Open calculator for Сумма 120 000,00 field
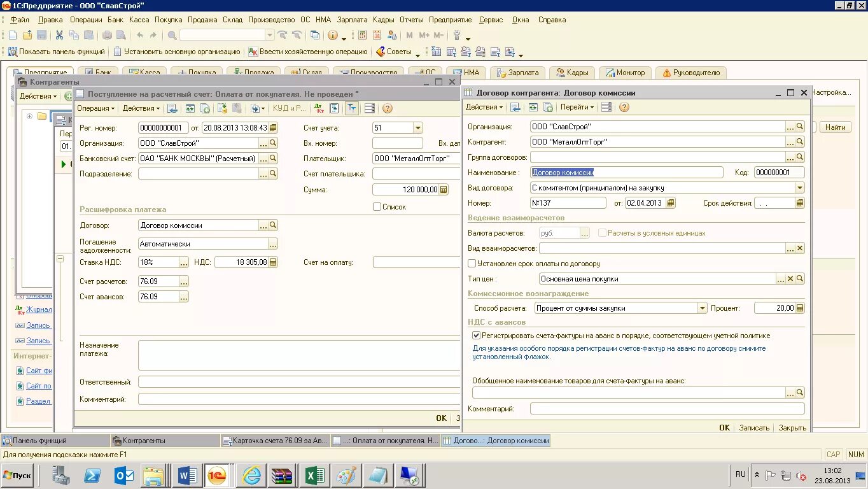 tap(444, 189)
